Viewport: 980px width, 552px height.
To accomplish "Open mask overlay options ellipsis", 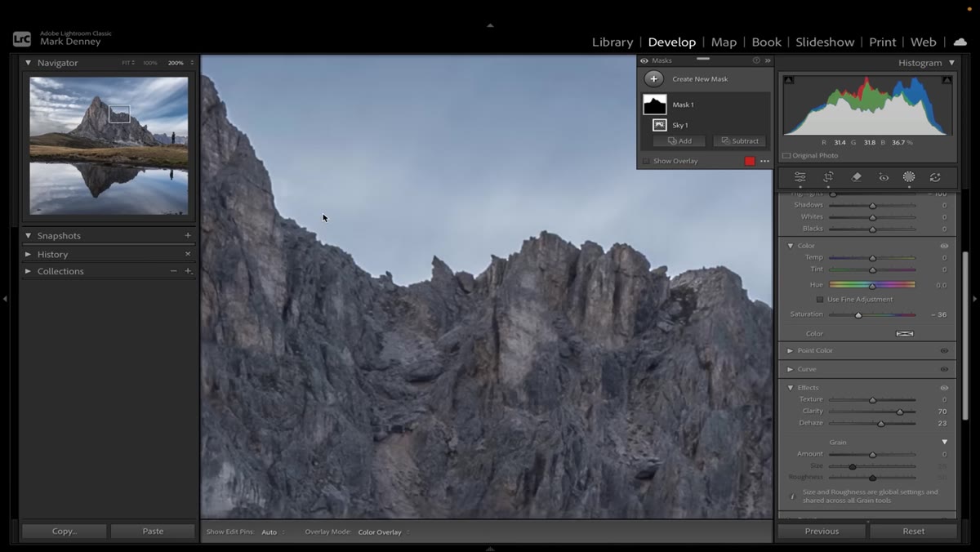I will tap(764, 161).
